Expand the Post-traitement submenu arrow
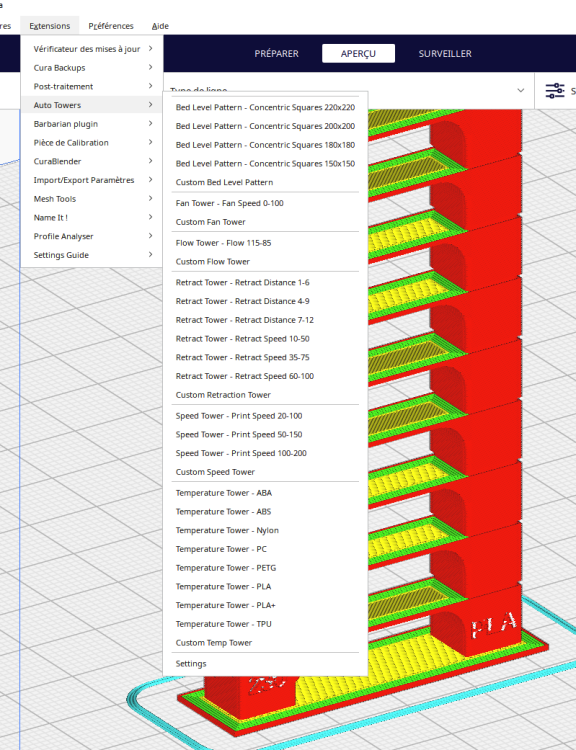Image resolution: width=576 pixels, height=750 pixels. pos(150,86)
